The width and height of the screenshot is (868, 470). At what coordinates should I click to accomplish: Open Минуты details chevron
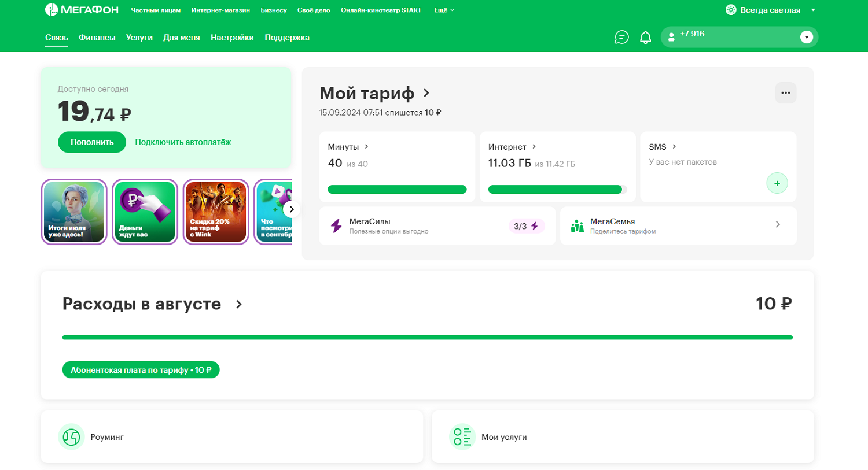pos(366,147)
